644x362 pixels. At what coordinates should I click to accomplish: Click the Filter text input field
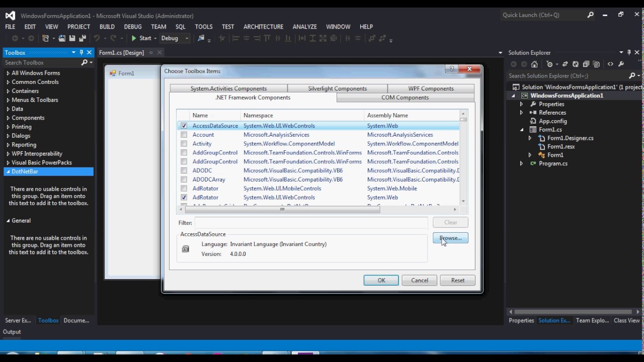311,222
